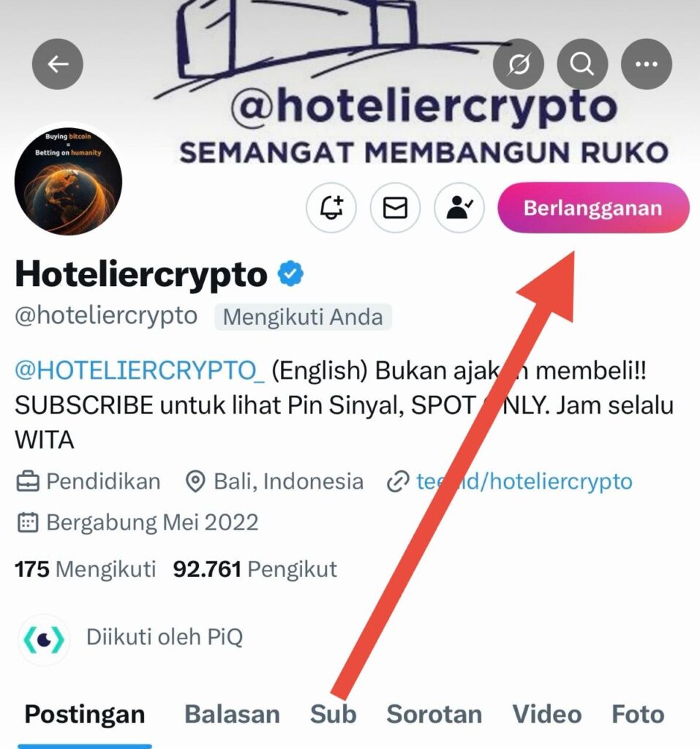Open the hoteliercrypto website link

[x=510, y=481]
